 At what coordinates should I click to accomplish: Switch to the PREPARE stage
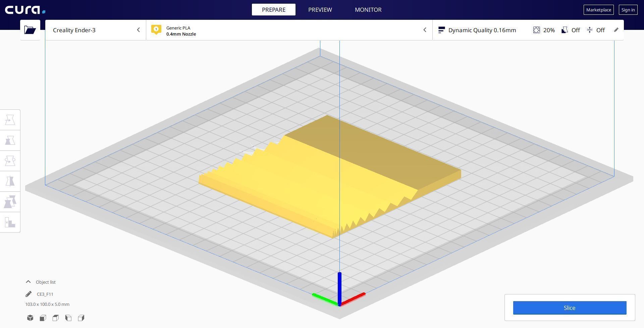[274, 10]
